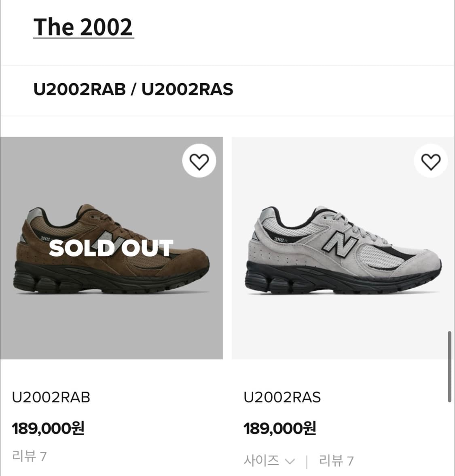
Task: Open the U2002RAB product name link
Action: click(51, 397)
